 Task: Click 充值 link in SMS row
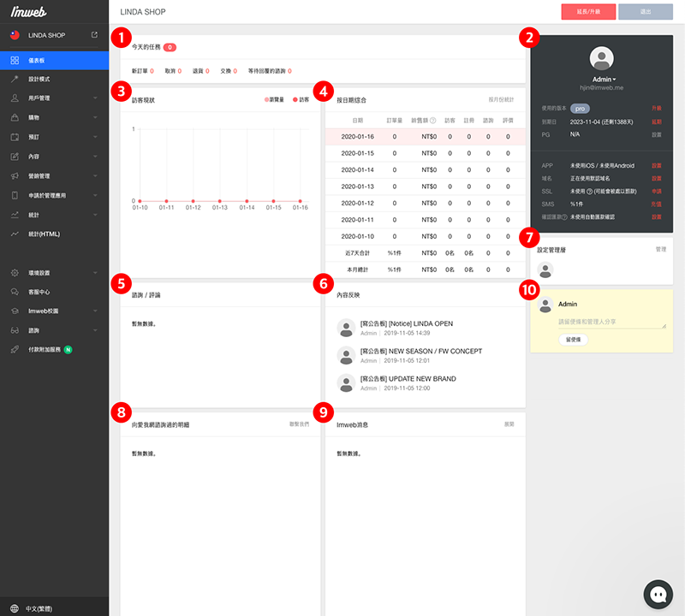[x=657, y=204]
